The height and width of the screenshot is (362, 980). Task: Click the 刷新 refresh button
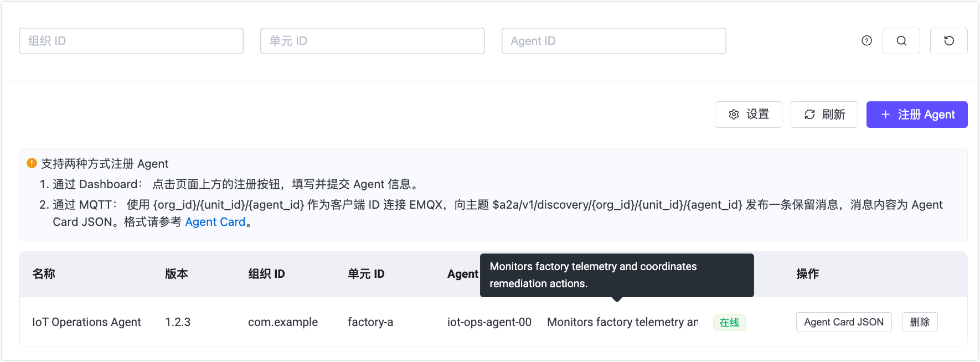pos(824,114)
